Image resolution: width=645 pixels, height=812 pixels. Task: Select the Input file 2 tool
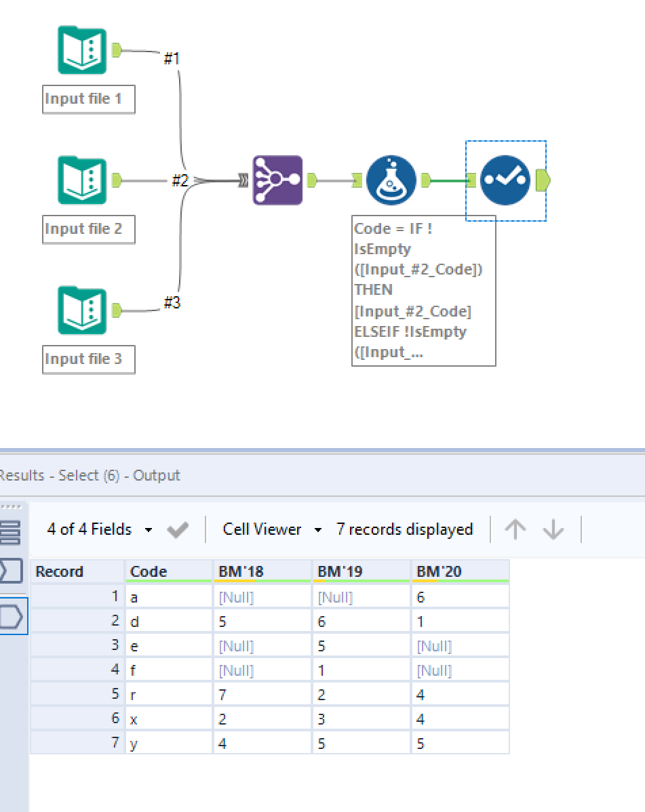pyautogui.click(x=81, y=180)
